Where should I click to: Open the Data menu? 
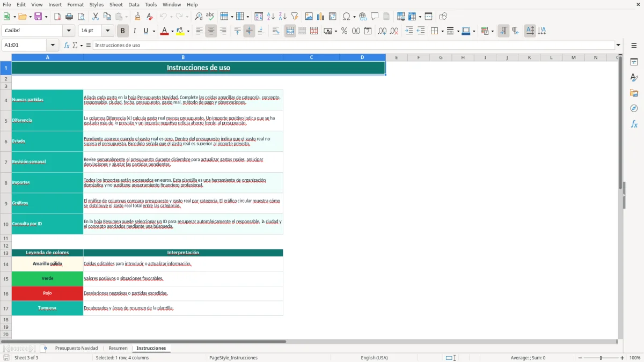click(x=134, y=4)
